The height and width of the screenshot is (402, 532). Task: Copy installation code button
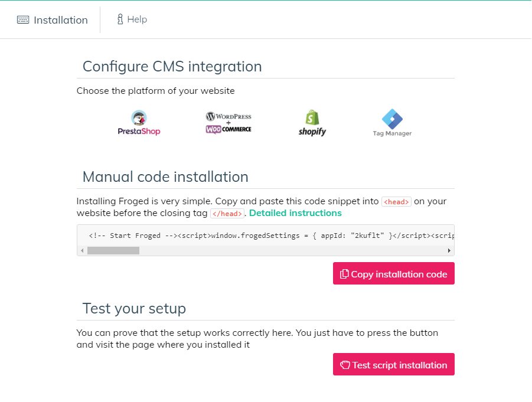394,273
